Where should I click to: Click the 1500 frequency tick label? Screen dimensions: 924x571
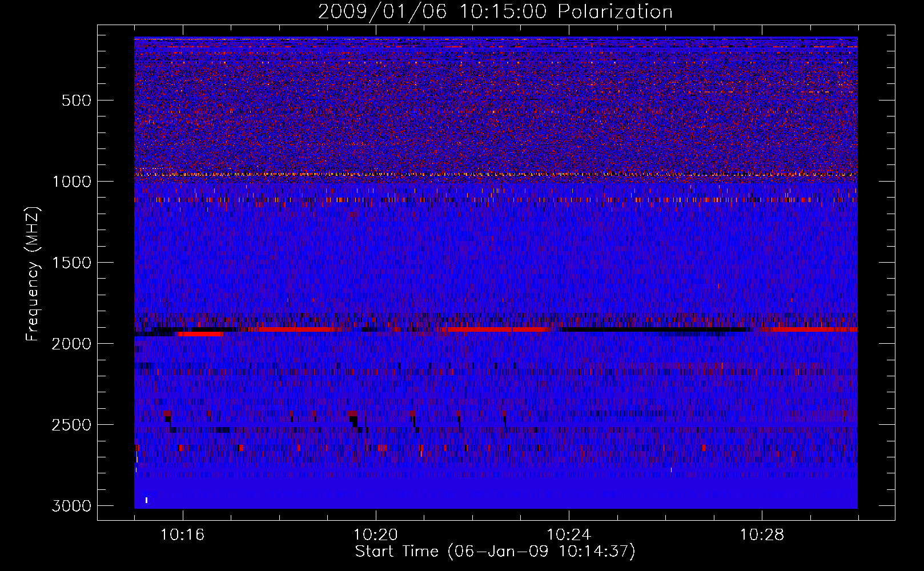[71, 263]
